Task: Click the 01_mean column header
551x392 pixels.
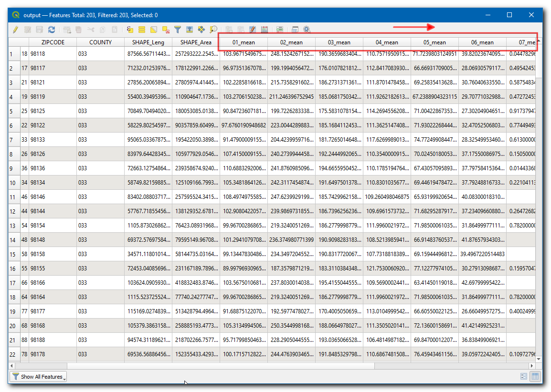Action: [x=244, y=42]
